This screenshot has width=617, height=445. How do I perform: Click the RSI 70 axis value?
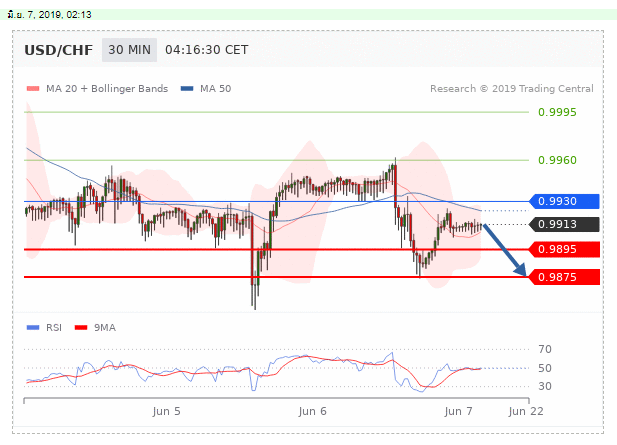(545, 349)
